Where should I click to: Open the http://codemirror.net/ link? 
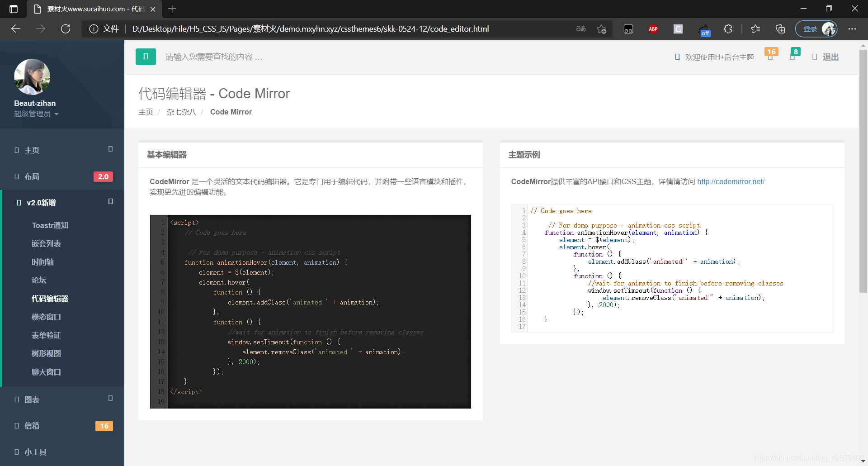click(731, 181)
